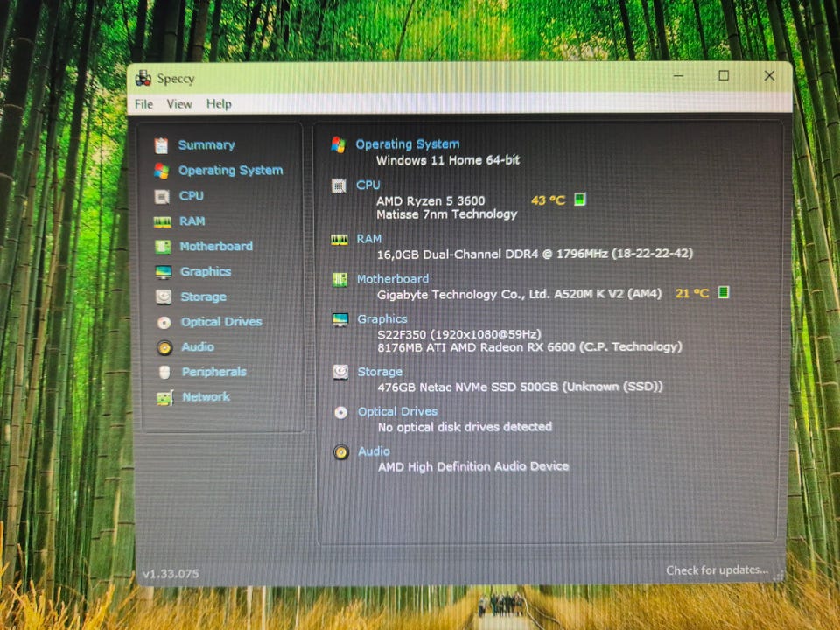Click the RAM module icon in sidebar

tap(163, 221)
